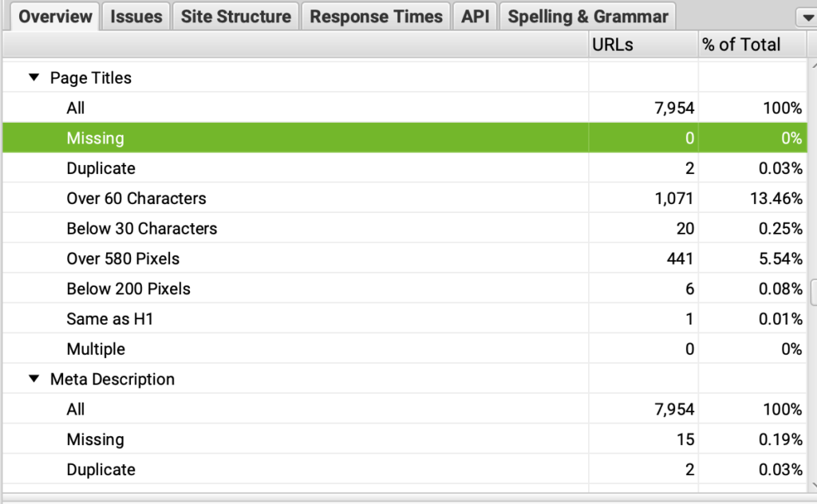Choose the Over 60 Characters filter
Image resolution: width=817 pixels, height=504 pixels.
(x=136, y=199)
